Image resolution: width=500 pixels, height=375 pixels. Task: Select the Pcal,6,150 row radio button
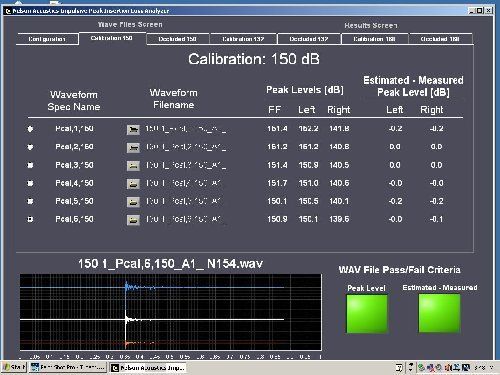click(30, 219)
